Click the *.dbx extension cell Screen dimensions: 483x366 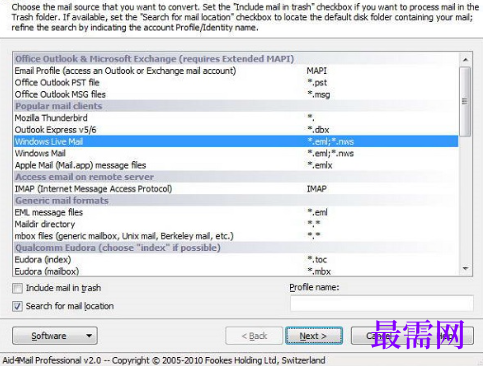point(318,130)
